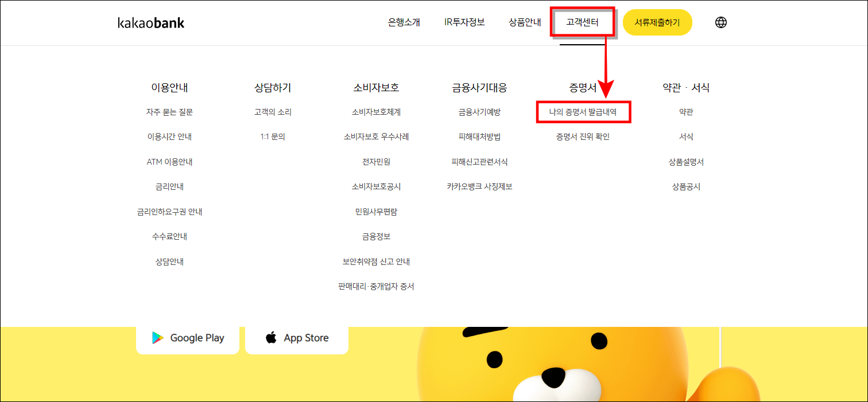
Task: Open 증명서 진위 확인 link
Action: point(583,137)
